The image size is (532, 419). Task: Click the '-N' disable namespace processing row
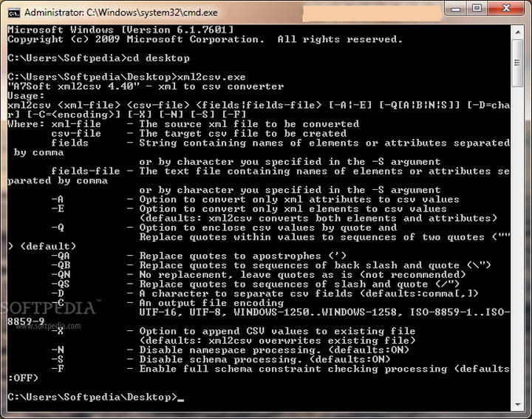tap(230, 350)
